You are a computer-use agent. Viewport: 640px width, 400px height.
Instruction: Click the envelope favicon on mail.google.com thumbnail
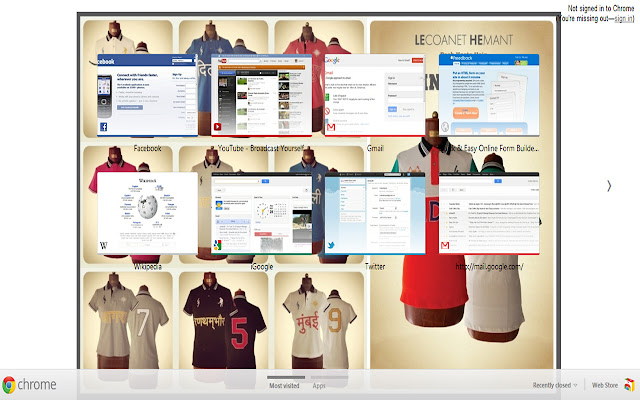445,245
